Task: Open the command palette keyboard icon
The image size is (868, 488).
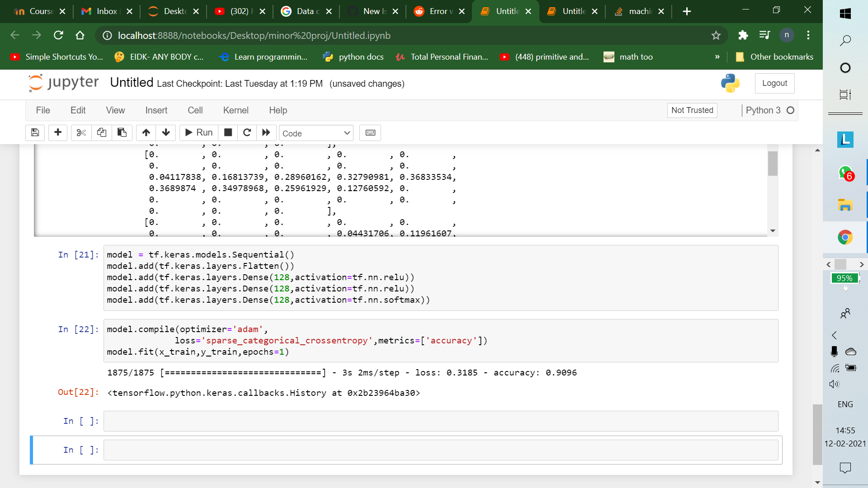Action: point(370,132)
